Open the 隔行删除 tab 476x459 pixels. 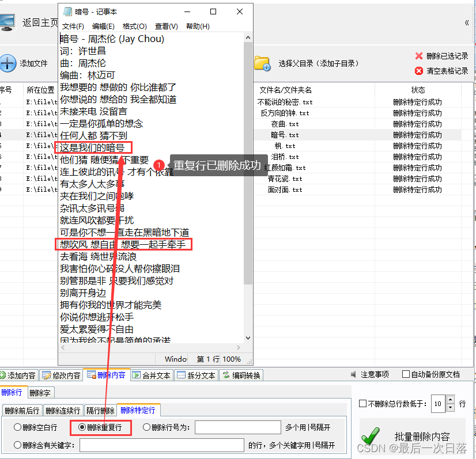pos(100,411)
